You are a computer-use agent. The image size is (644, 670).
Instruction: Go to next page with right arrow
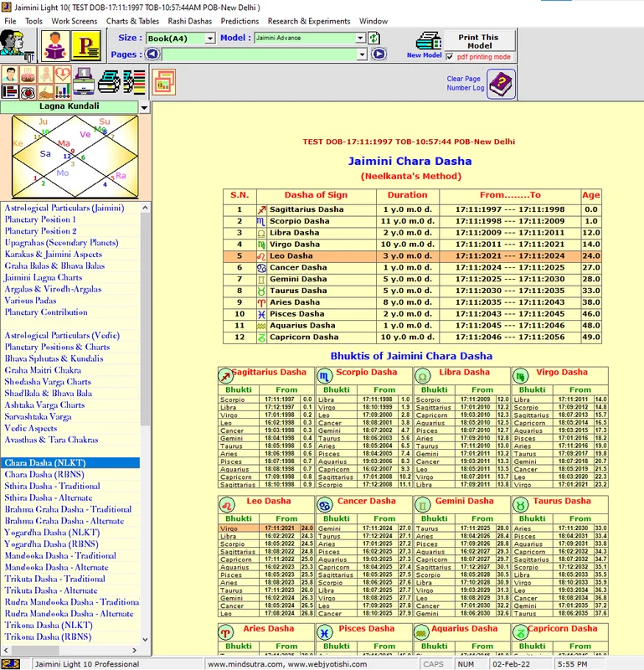[x=379, y=54]
